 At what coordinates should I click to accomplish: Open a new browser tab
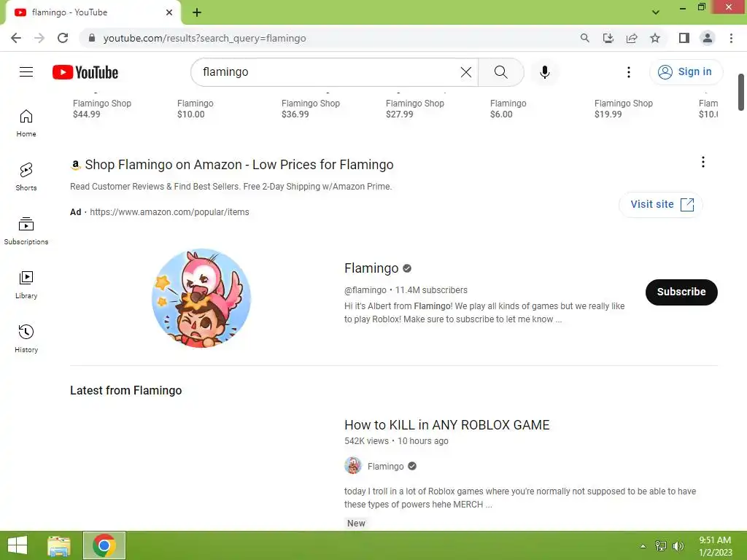pyautogui.click(x=197, y=12)
